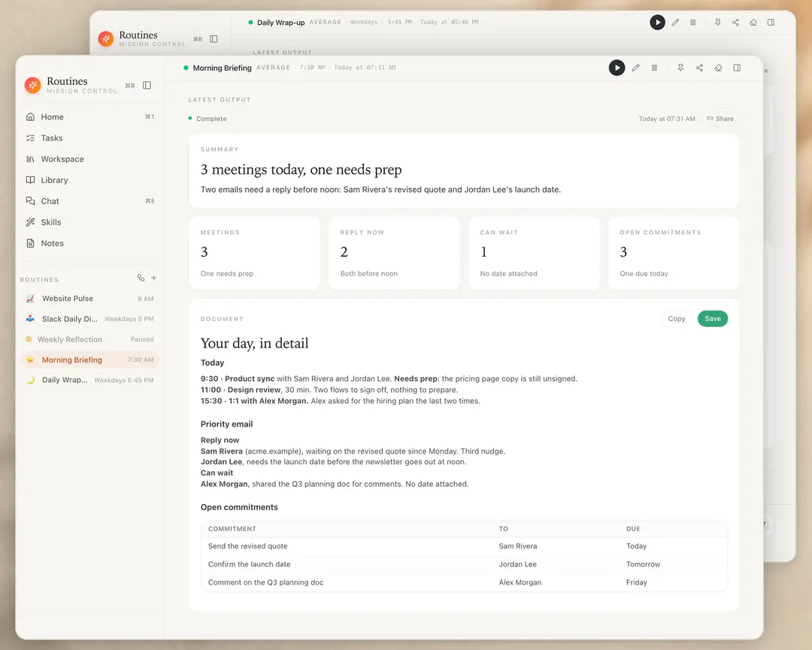
Task: Click the Morning Briefing sun icon
Action: (x=31, y=360)
